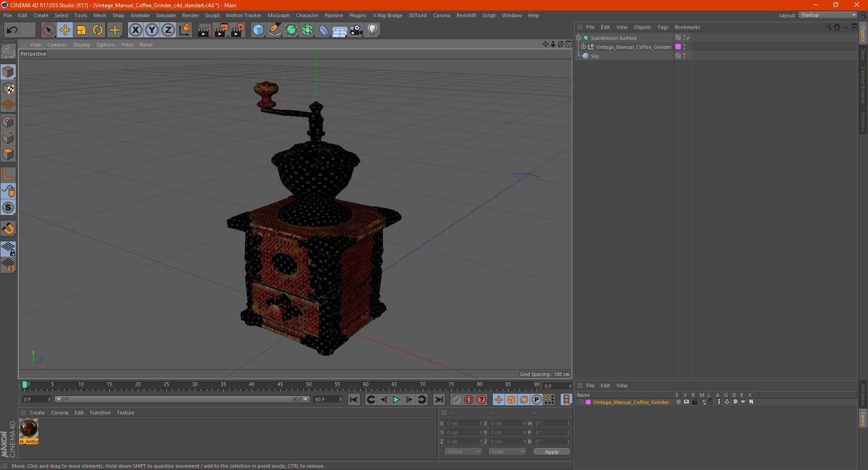Open the Bend deformer icon
This screenshot has height=470, width=868.
point(324,30)
